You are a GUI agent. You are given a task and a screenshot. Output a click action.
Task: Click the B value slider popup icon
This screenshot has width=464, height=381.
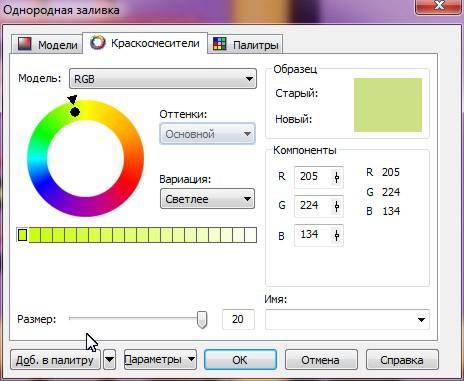tap(337, 236)
